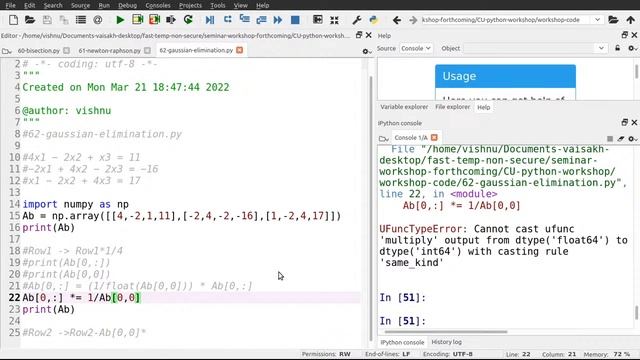Stop debugging with the blue square icon
640x360 pixels.
pos(295,20)
